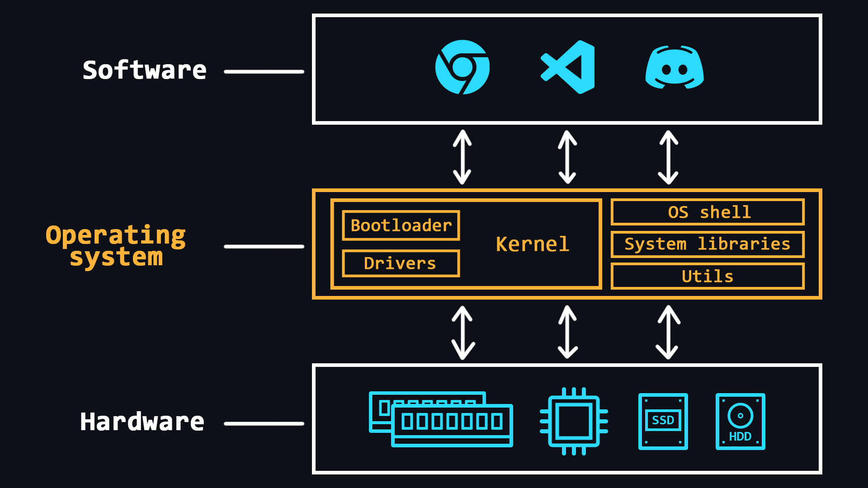Click the Chrome browser icon
This screenshot has width=868, height=488.
462,67
